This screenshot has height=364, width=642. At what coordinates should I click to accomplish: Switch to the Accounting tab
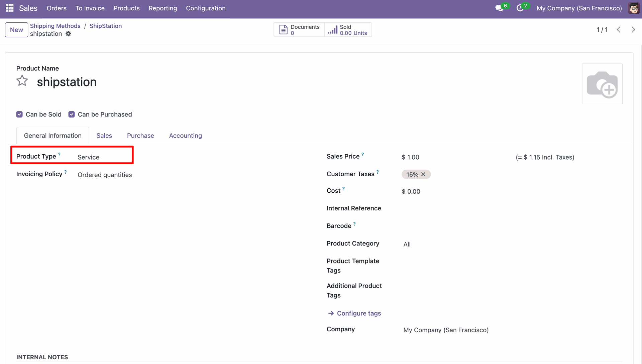click(x=185, y=136)
